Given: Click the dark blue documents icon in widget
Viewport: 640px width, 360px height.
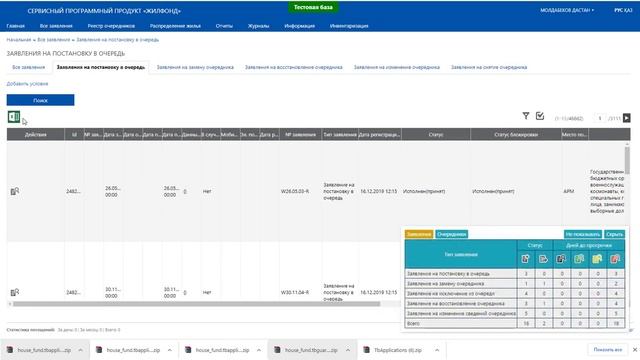Looking at the screenshot, I should point(561,259).
